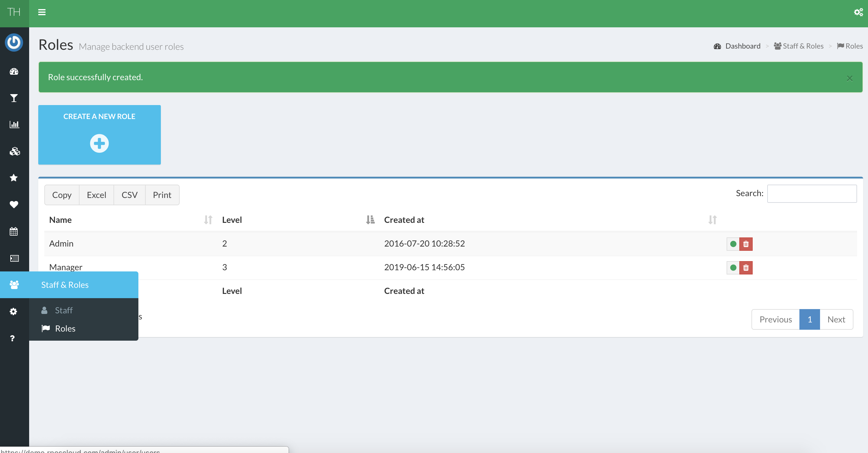This screenshot has height=453, width=868.
Task: Select Roles in the Staff & Roles submenu
Action: (65, 328)
